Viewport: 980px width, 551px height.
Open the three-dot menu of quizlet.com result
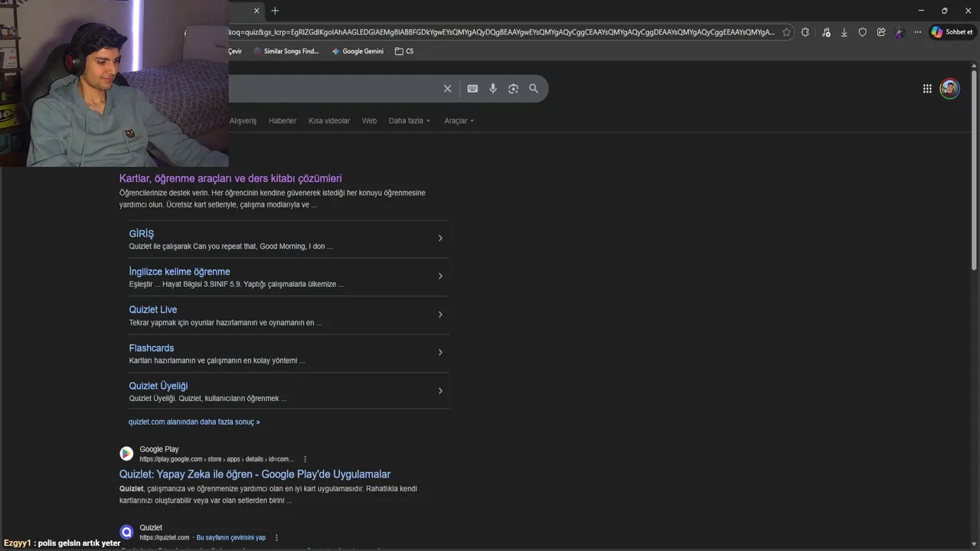276,538
